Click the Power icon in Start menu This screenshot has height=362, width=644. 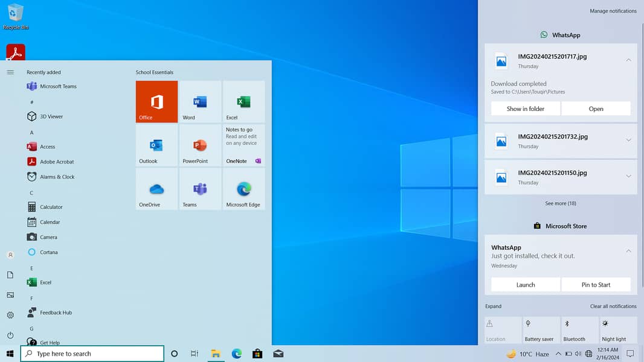(10, 335)
